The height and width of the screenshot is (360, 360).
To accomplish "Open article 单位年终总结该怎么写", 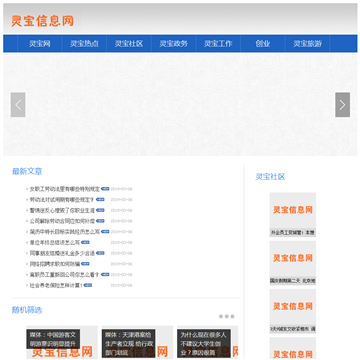I will 55,242.
